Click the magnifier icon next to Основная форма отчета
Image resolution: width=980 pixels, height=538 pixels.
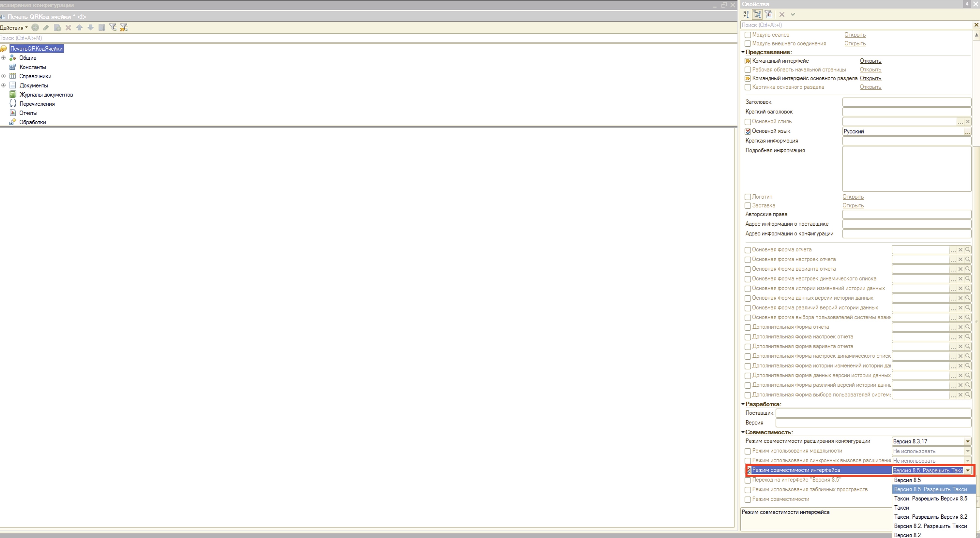click(x=967, y=250)
